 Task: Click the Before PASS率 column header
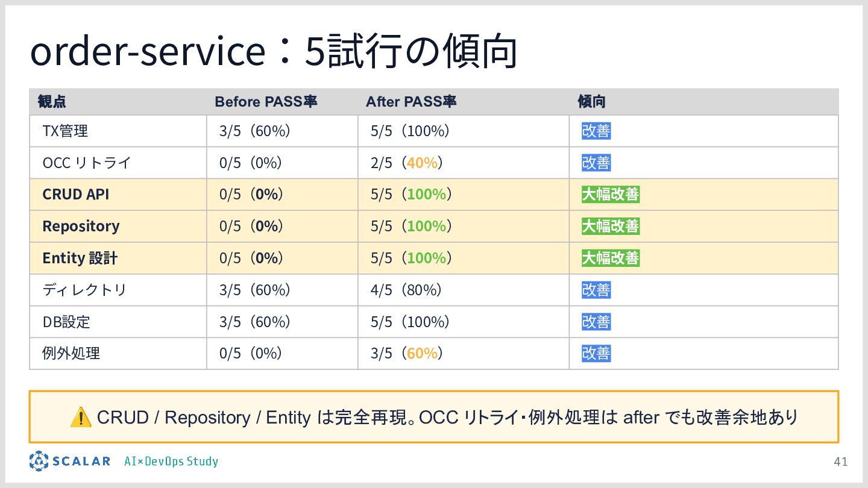click(266, 102)
